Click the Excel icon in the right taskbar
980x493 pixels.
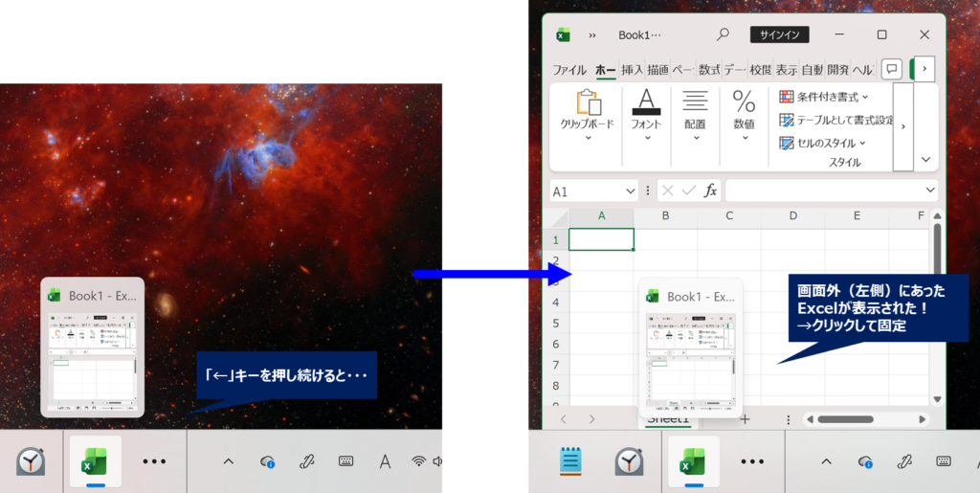(692, 461)
